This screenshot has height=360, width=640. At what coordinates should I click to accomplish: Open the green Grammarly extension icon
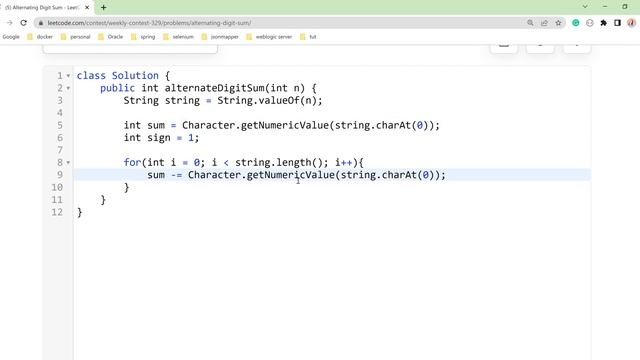[576, 23]
